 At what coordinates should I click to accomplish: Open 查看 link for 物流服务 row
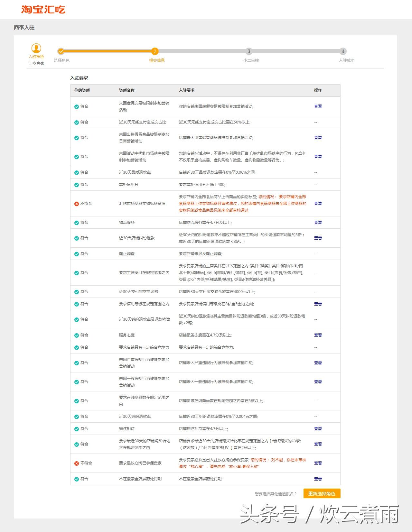(318, 223)
